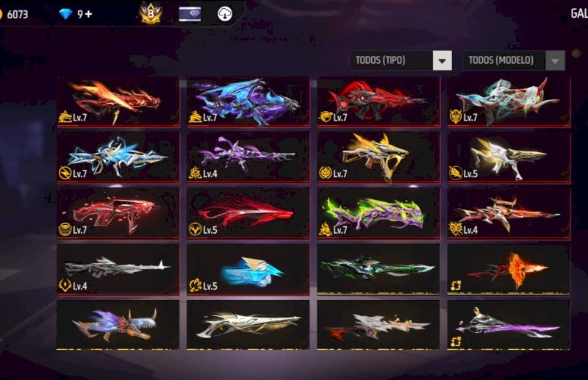Select the green and purple flame Lv.7 skin

pyautogui.click(x=378, y=213)
